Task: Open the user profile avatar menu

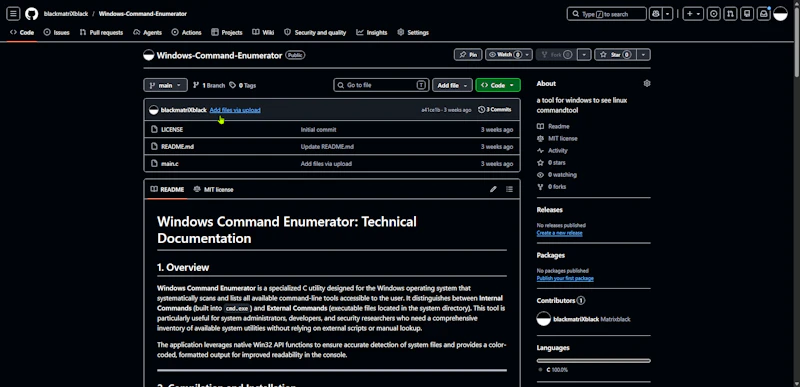Action: (x=780, y=14)
